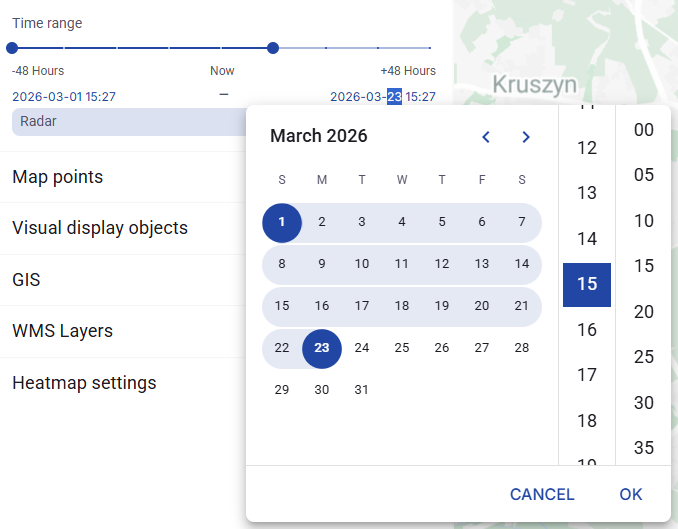Select March 8 date cell

coord(282,264)
